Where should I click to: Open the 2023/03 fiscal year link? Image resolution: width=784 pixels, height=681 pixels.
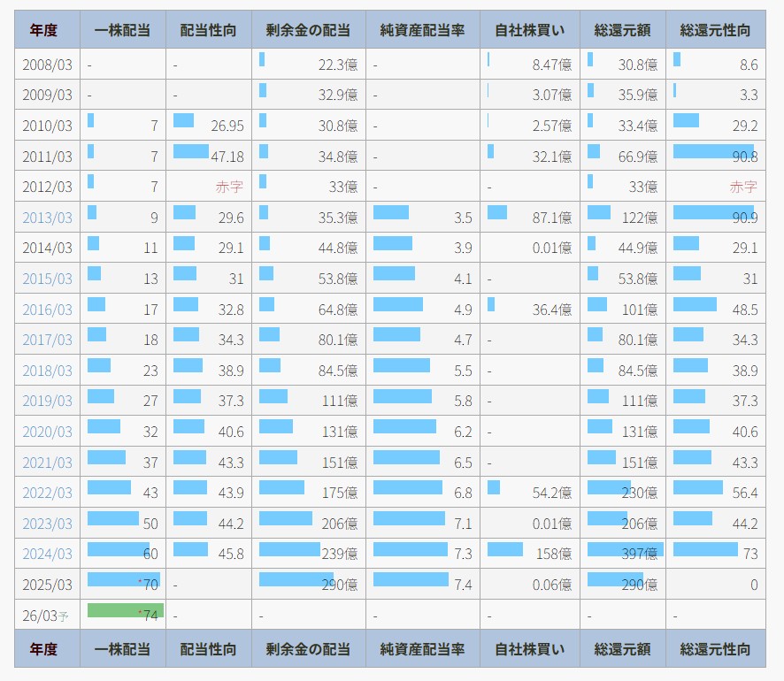click(48, 524)
